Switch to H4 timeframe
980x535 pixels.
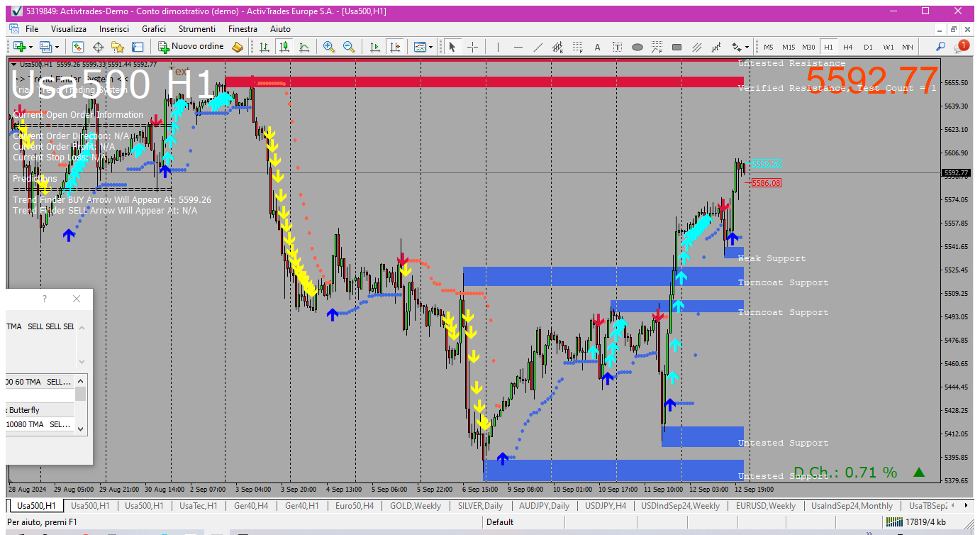[848, 47]
